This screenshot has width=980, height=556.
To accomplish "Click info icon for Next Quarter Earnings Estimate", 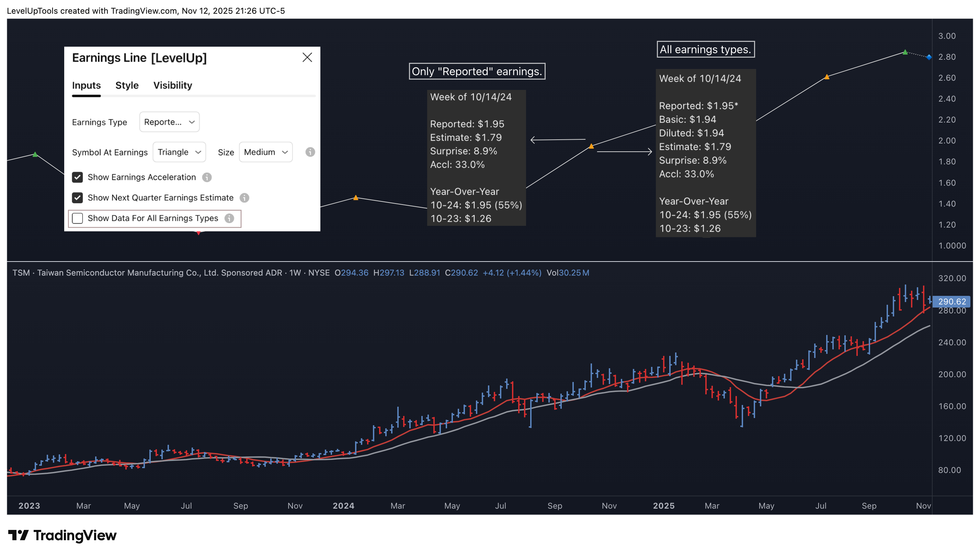I will pyautogui.click(x=244, y=198).
